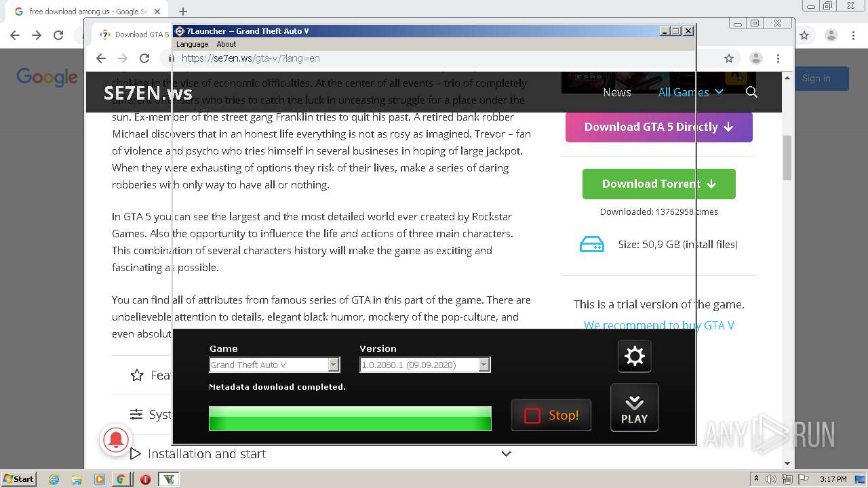Expand the All Games menu
868x488 pixels.
tap(690, 92)
